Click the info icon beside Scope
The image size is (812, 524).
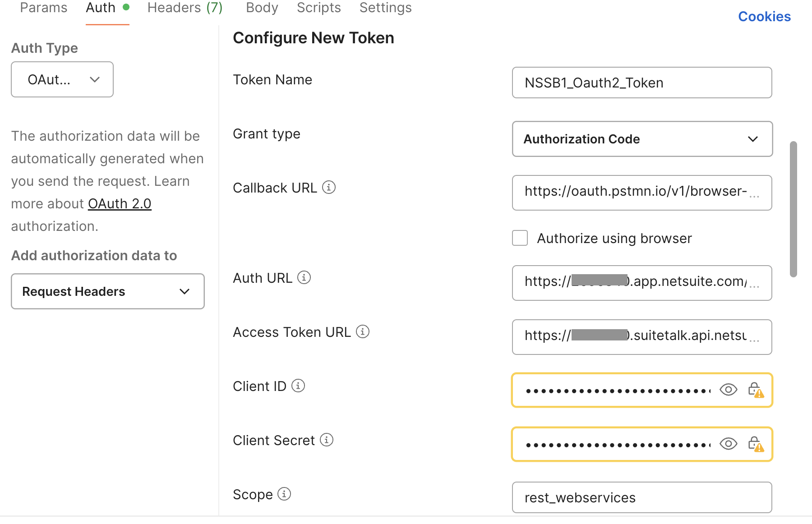point(284,494)
